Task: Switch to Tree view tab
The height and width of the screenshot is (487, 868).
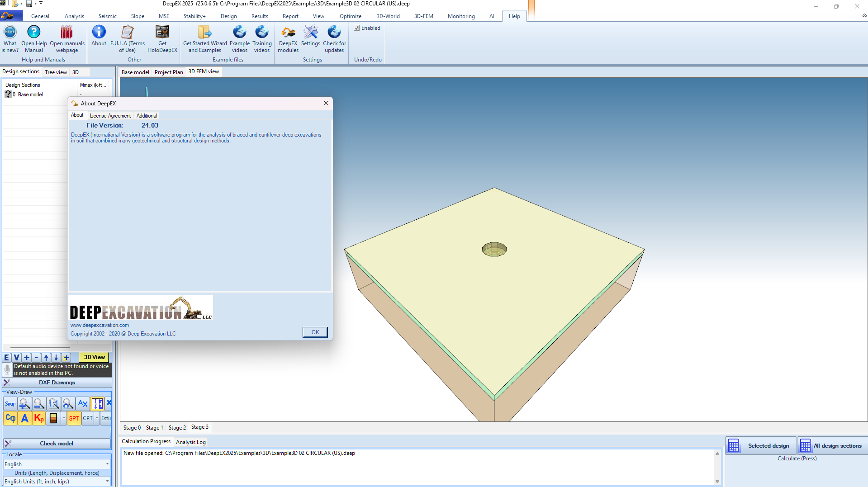Action: click(x=56, y=72)
